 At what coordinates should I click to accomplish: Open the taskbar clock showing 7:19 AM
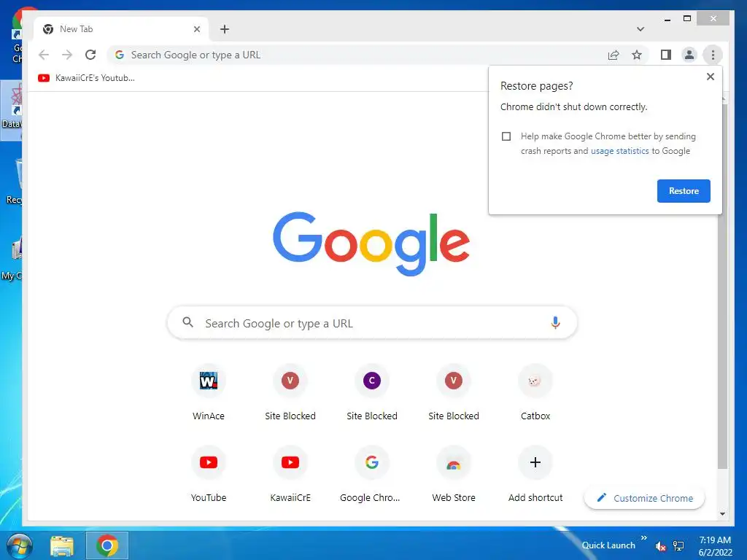(x=715, y=545)
